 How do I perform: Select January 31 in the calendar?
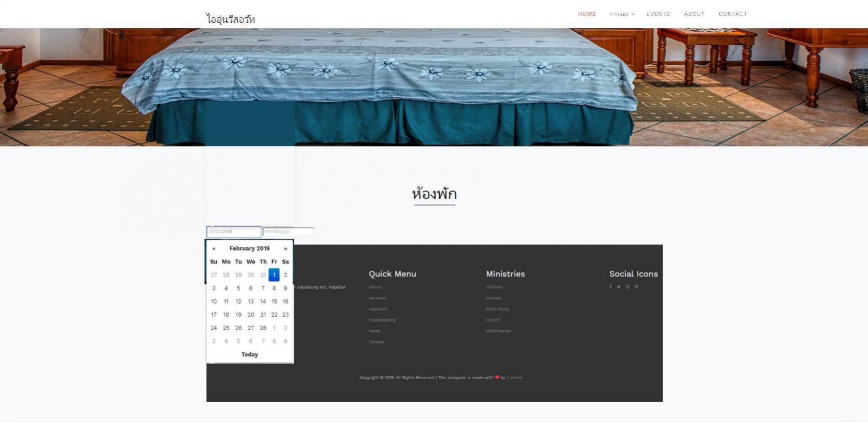pyautogui.click(x=263, y=275)
